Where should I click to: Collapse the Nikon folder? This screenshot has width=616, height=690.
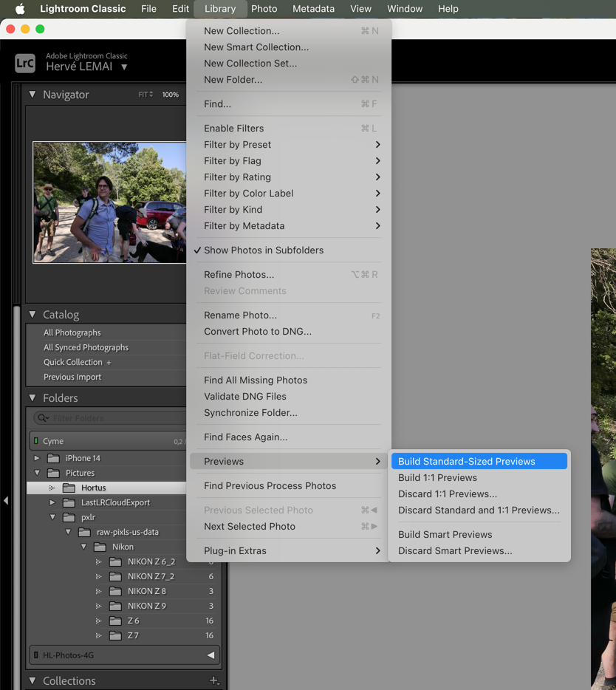pos(83,547)
